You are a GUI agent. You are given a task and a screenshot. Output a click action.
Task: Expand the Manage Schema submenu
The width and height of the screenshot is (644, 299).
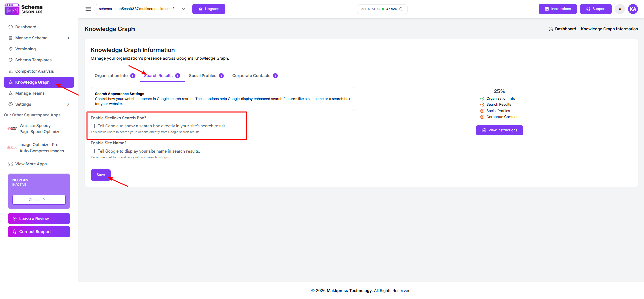68,38
